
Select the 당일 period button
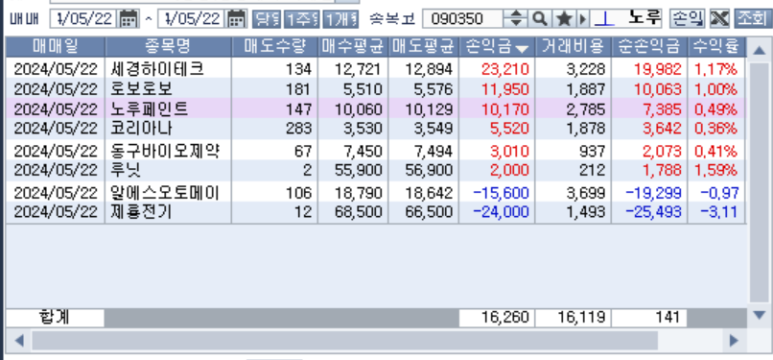267,19
